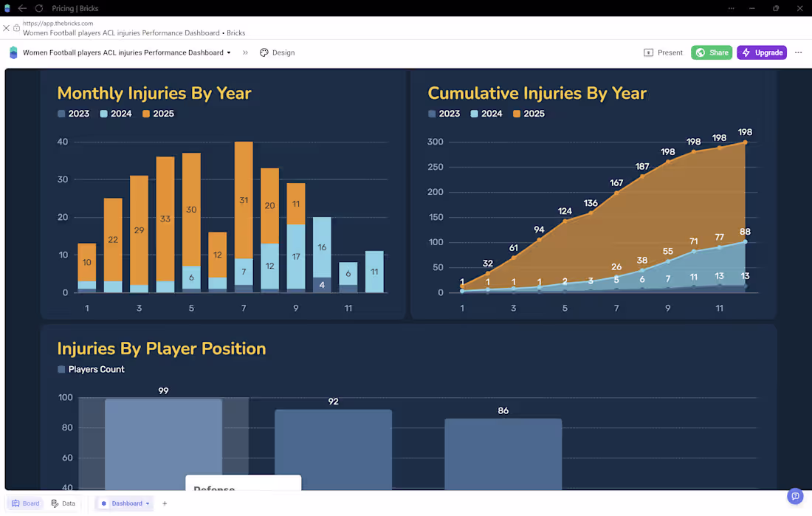This screenshot has height=516, width=812.
Task: Click the Bricks logo beside dashboard name
Action: click(13, 52)
